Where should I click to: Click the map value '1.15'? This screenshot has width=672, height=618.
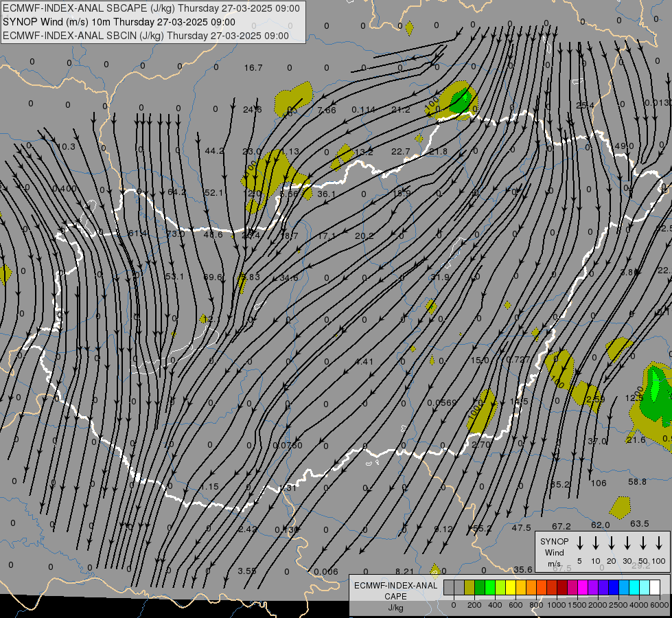pos(209,487)
